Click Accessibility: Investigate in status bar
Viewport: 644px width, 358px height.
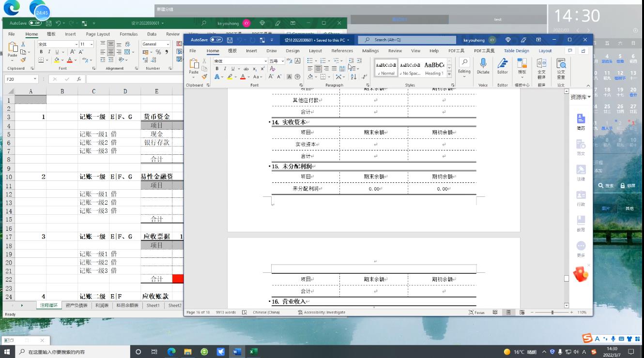(322, 313)
